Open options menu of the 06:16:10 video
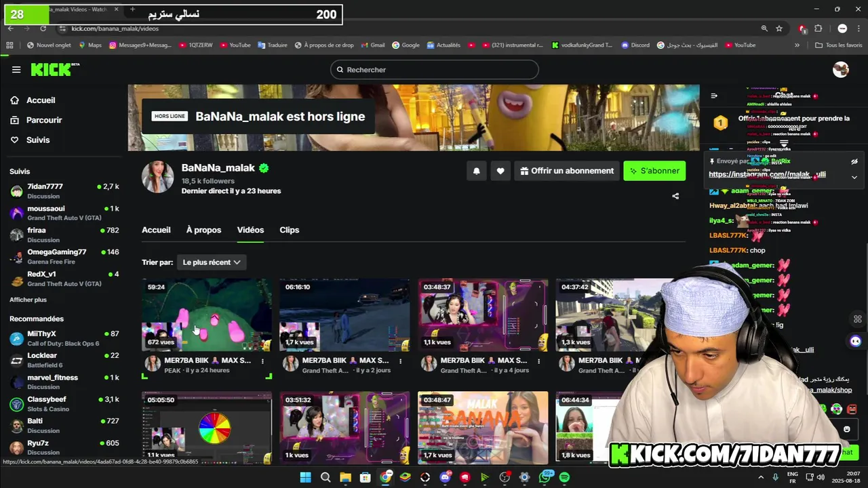The height and width of the screenshot is (488, 868). tap(400, 361)
